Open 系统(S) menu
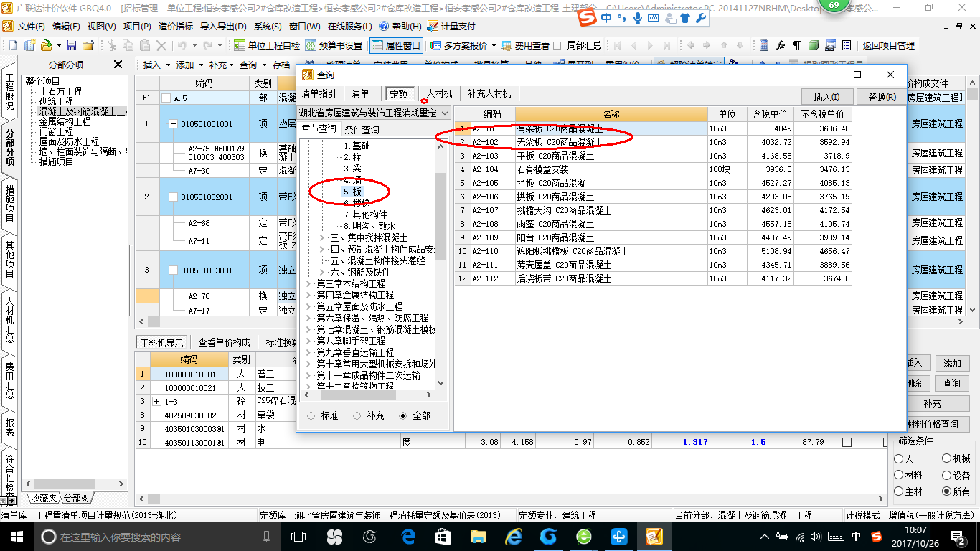This screenshot has width=980, height=551. 268,26
